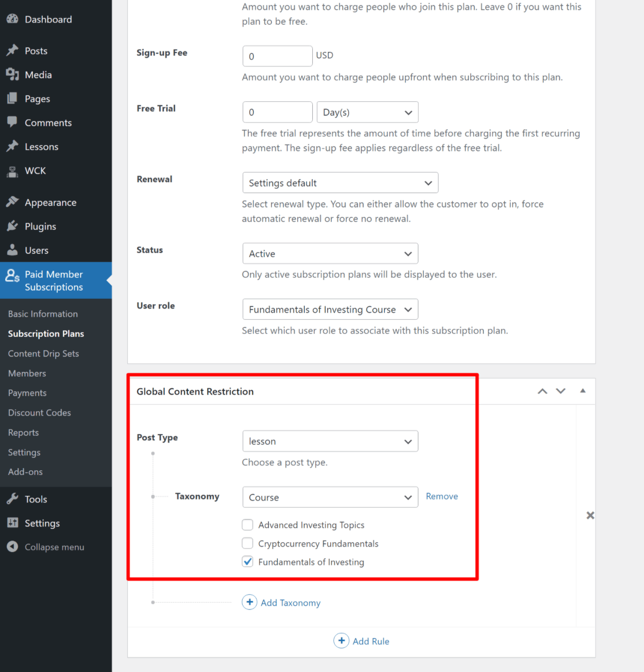The width and height of the screenshot is (644, 672).
Task: Click the X icon to delete rule
Action: 590,515
